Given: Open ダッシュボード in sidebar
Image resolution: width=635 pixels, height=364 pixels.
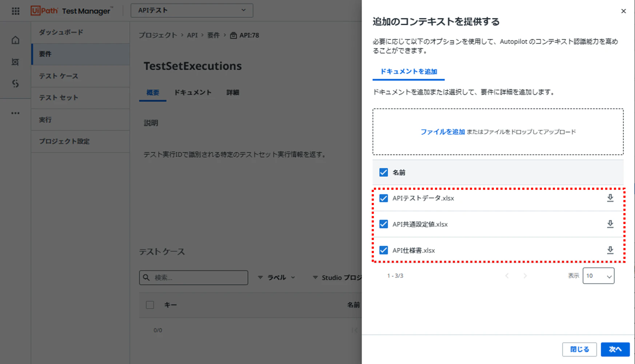Looking at the screenshot, I should coord(80,32).
